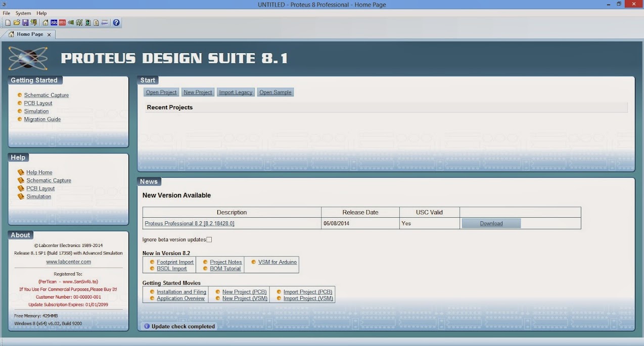Click the USC Valid column header
The image size is (644, 346).
pyautogui.click(x=429, y=212)
